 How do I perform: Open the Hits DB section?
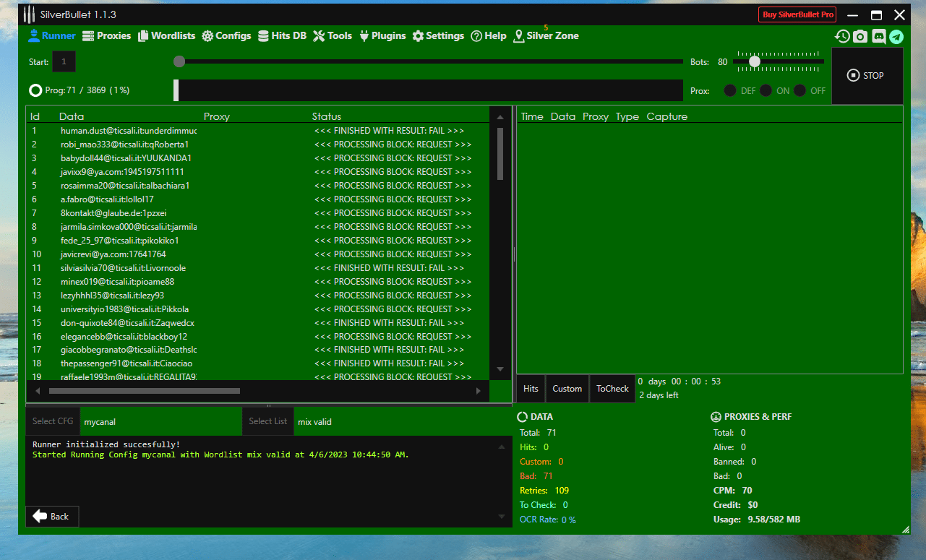(x=282, y=35)
